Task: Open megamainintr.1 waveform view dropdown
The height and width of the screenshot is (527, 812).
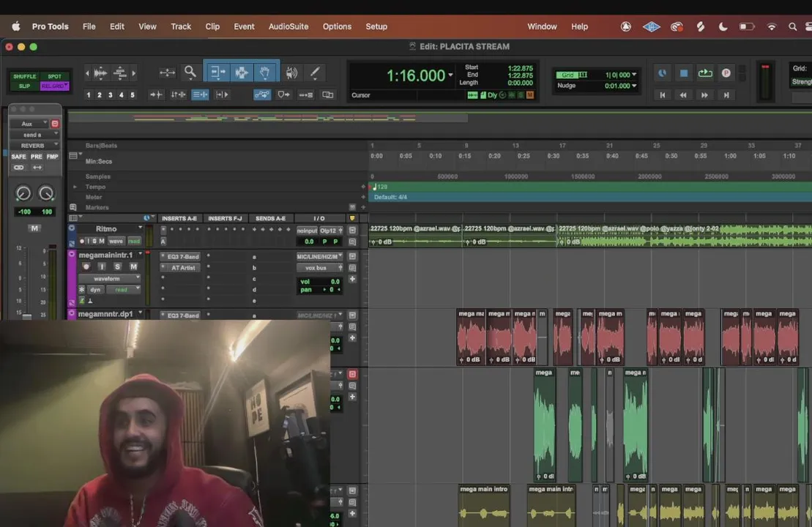Action: [109, 279]
